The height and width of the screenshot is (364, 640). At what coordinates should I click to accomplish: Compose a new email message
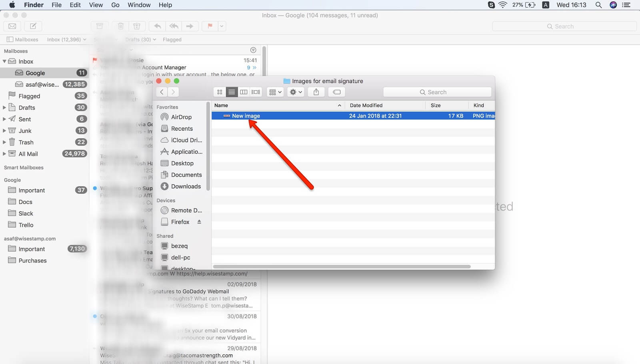click(33, 26)
